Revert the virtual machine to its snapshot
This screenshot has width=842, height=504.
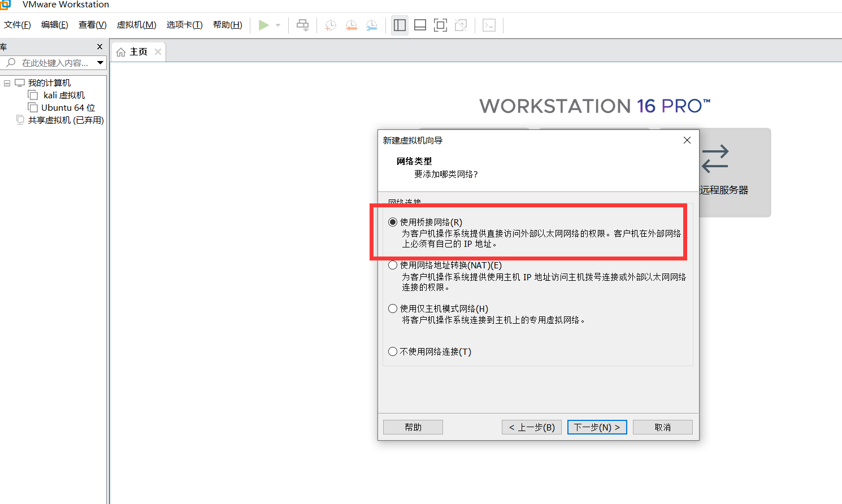[x=351, y=25]
